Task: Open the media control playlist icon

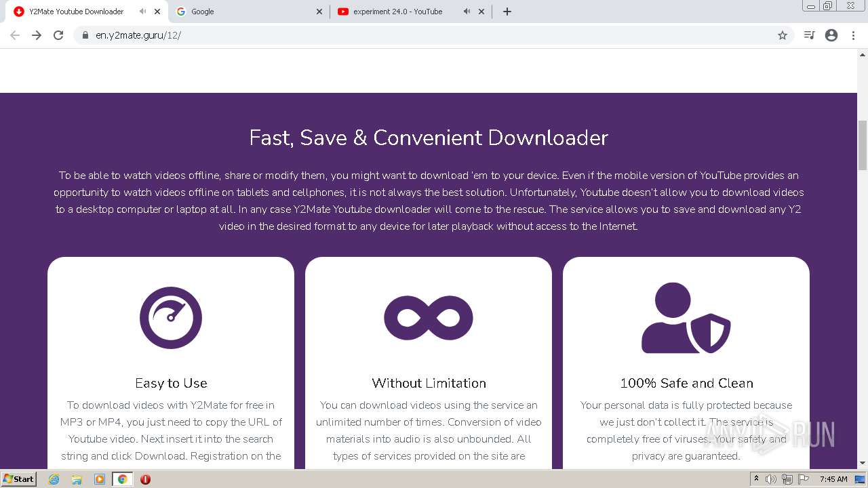Action: (x=809, y=35)
